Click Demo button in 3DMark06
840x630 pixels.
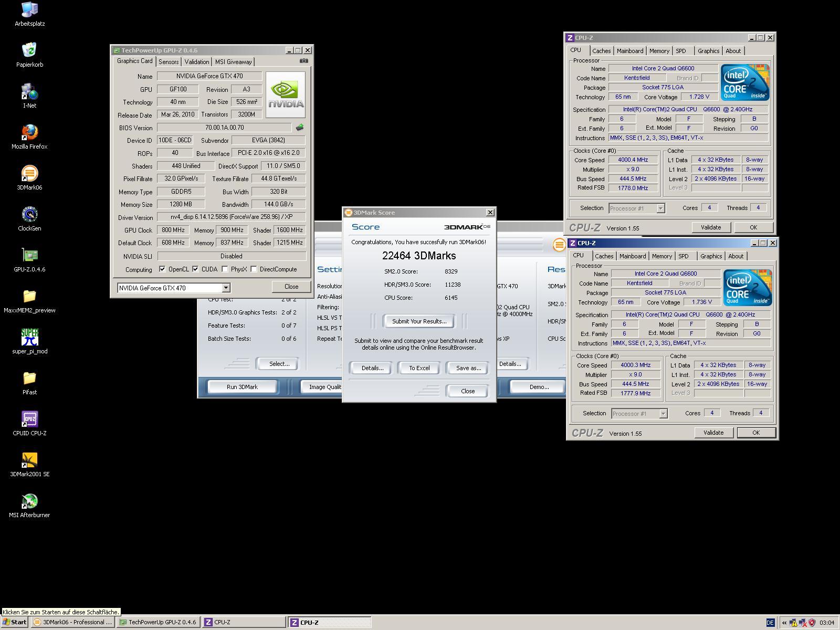click(x=539, y=387)
